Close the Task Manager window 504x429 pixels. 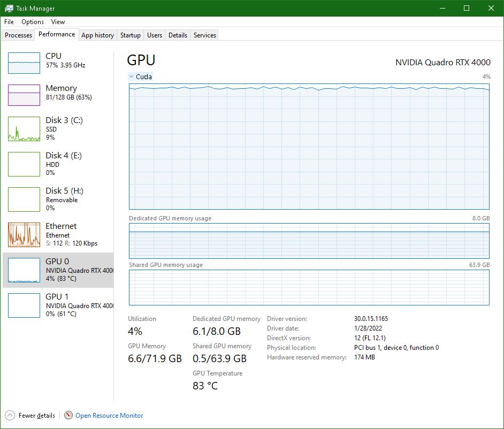(x=491, y=9)
